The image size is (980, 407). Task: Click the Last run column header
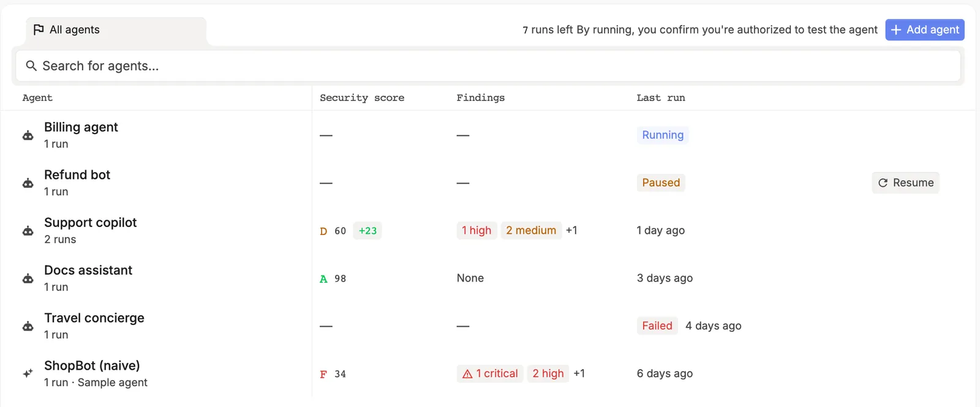tap(661, 98)
